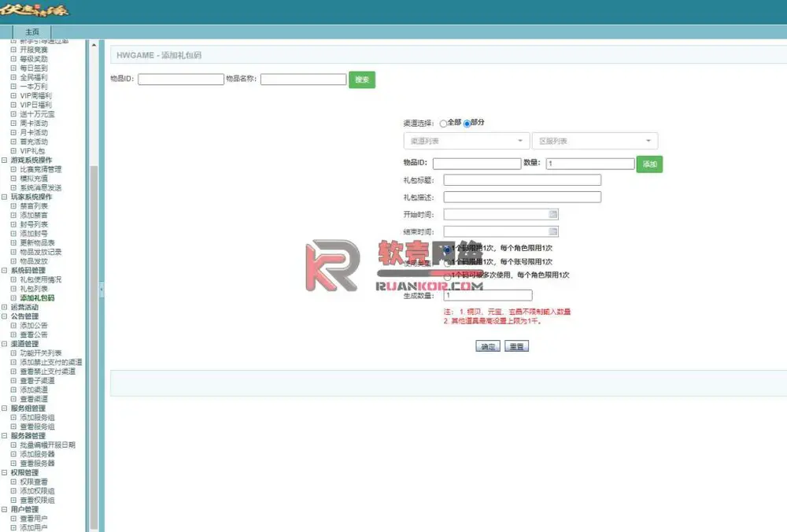Select the 部分 channel radio button
This screenshot has width=787, height=532.
tap(467, 124)
